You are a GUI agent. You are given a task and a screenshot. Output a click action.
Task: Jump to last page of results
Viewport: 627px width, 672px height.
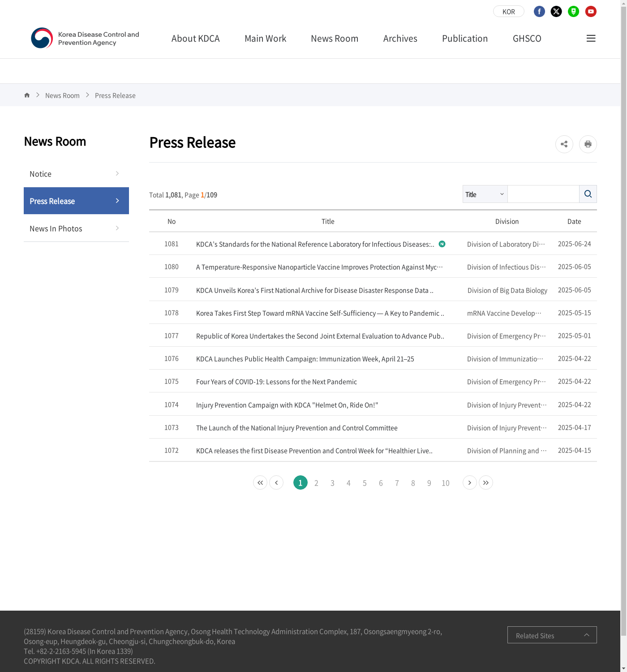click(x=485, y=482)
